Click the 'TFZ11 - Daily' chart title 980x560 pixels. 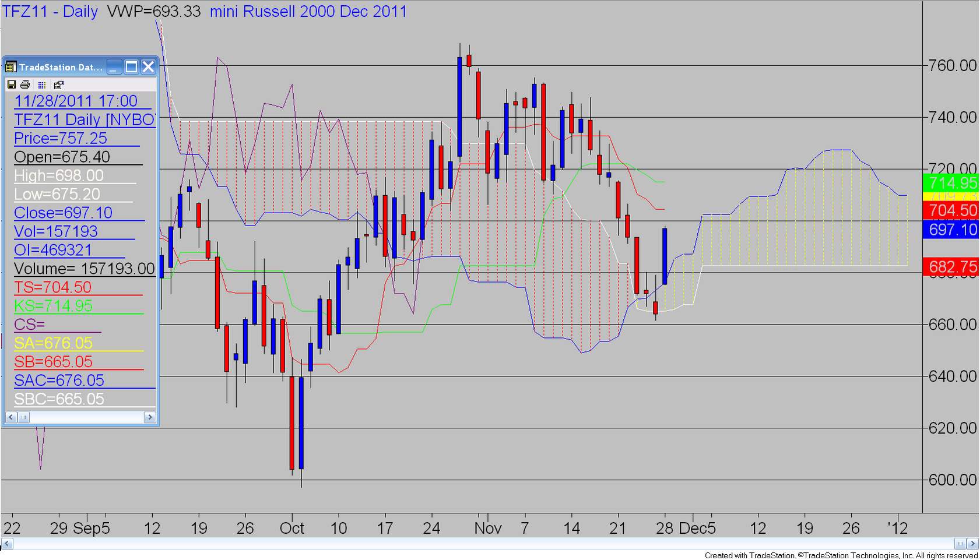click(51, 12)
